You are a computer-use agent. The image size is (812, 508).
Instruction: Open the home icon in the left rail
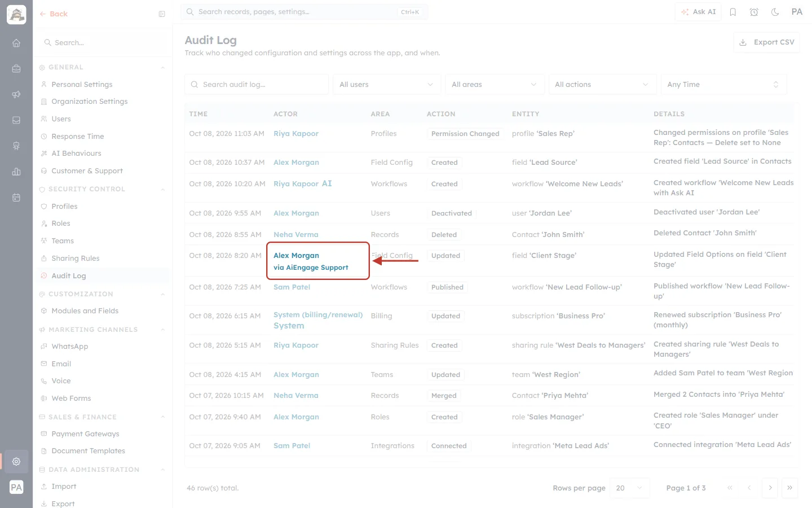[x=16, y=43]
